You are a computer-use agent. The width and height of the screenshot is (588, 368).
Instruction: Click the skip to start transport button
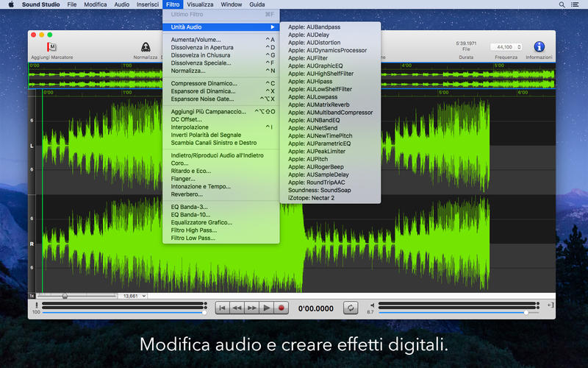(x=222, y=308)
